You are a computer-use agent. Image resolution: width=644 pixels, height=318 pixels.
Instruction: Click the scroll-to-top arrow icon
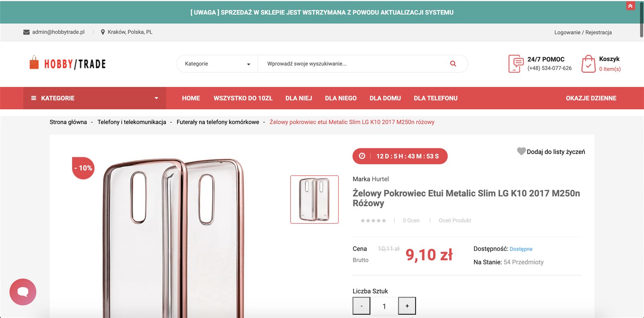[630, 6]
